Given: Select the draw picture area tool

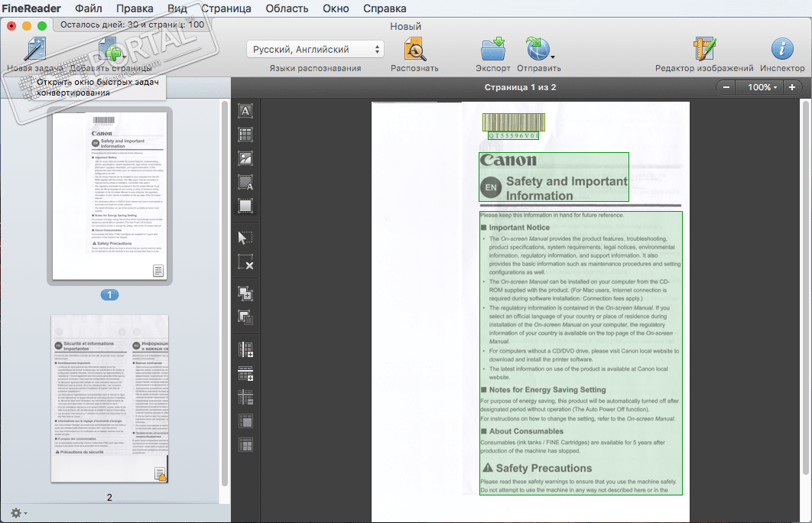Looking at the screenshot, I should tap(245, 158).
